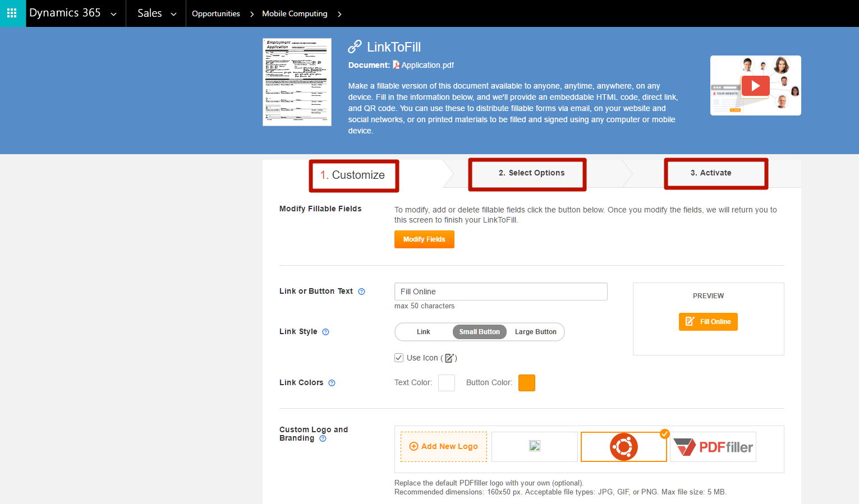859x504 pixels.
Task: Show help for Link Colors
Action: [332, 383]
